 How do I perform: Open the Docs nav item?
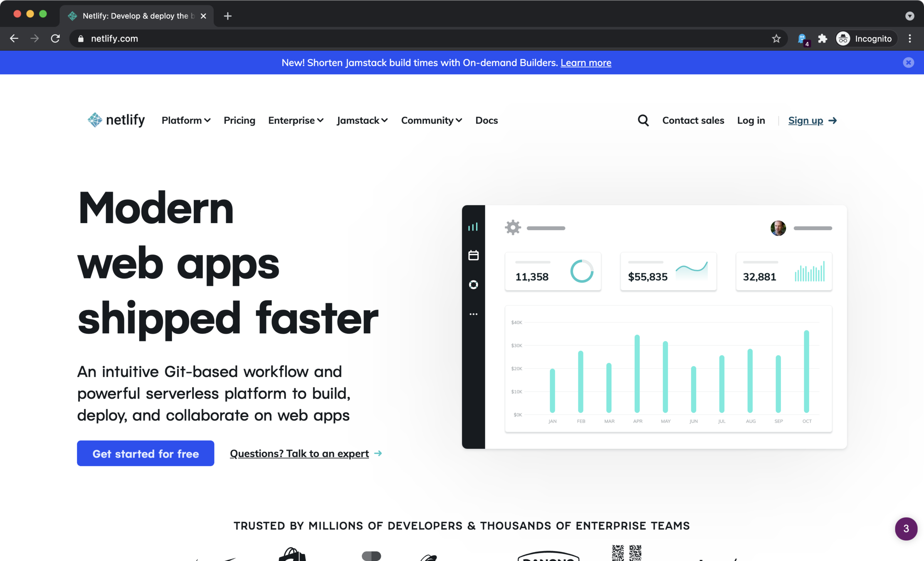point(486,121)
